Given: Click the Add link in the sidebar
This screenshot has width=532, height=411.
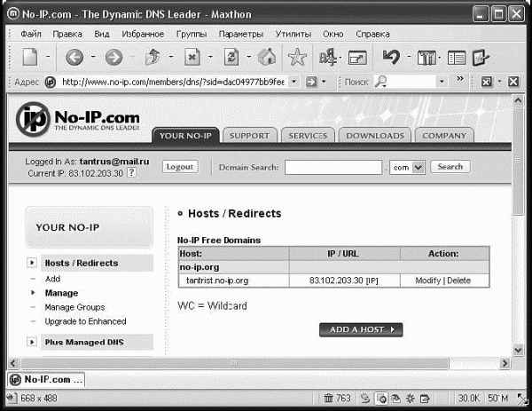Looking at the screenshot, I should (x=52, y=279).
